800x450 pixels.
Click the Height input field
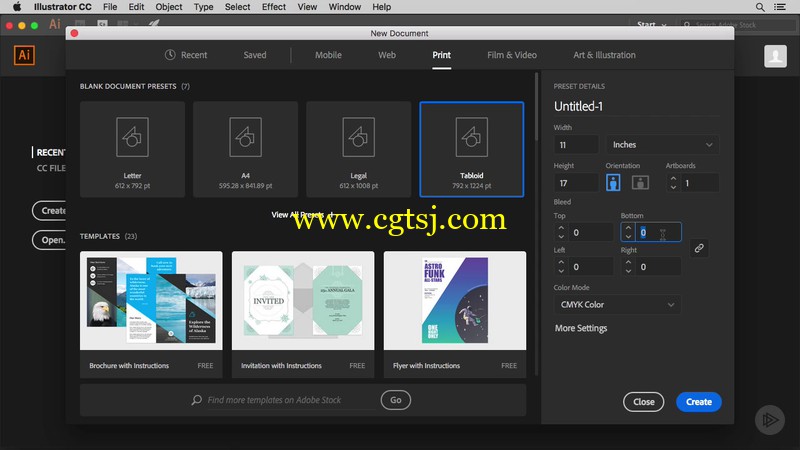click(x=576, y=183)
